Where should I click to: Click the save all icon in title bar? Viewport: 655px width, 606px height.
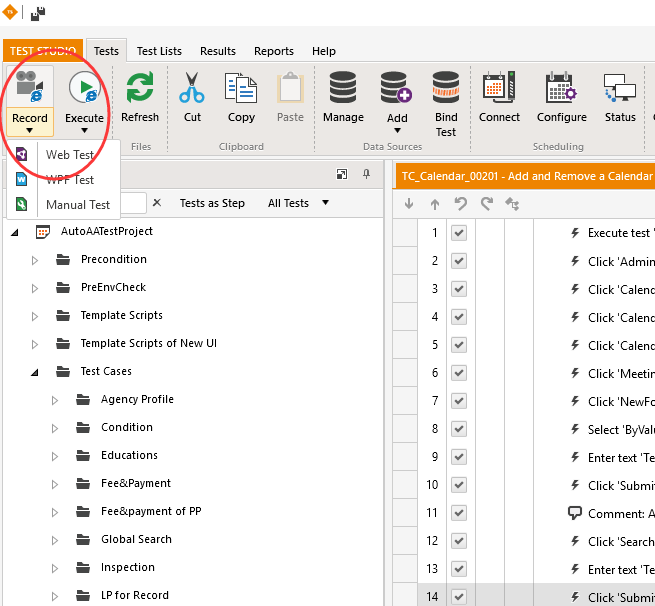point(38,13)
